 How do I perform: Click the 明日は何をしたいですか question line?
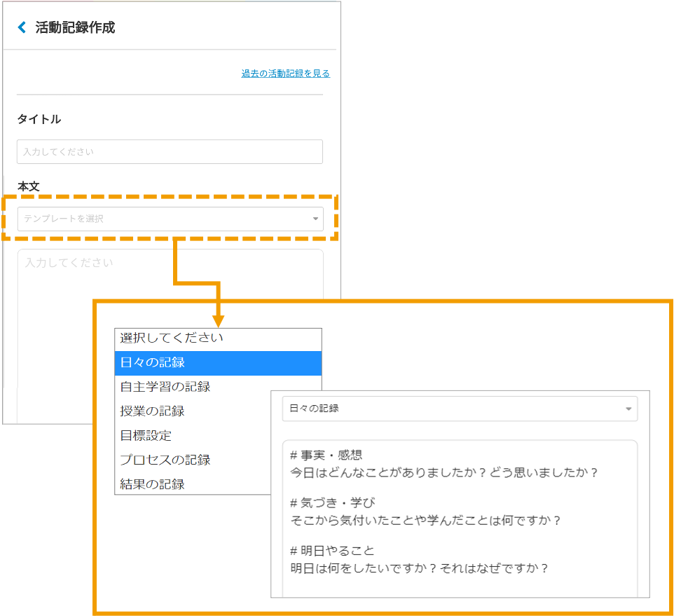[x=420, y=568]
